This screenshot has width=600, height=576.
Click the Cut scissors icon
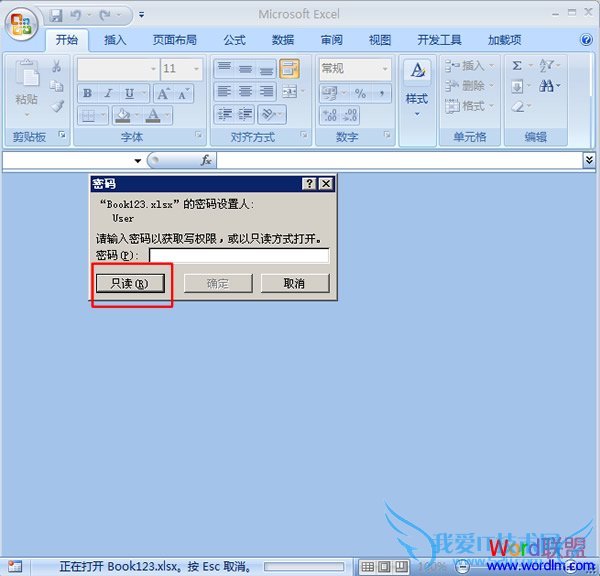(x=57, y=66)
